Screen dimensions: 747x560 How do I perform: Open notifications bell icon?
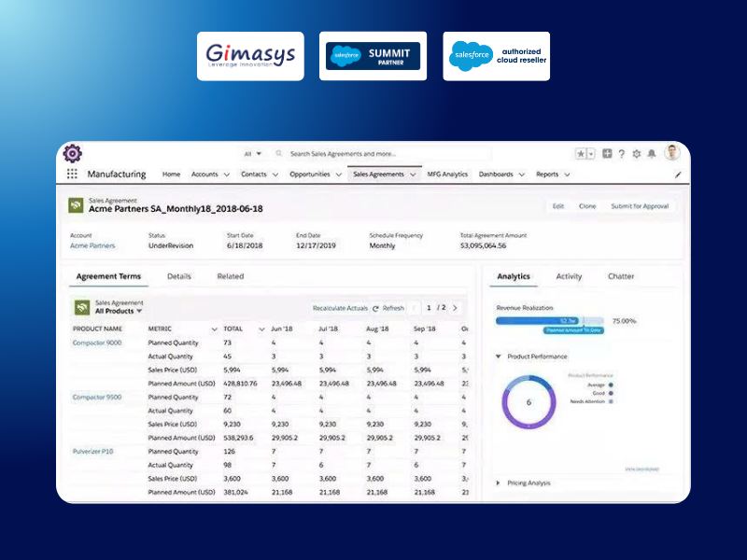tap(652, 153)
